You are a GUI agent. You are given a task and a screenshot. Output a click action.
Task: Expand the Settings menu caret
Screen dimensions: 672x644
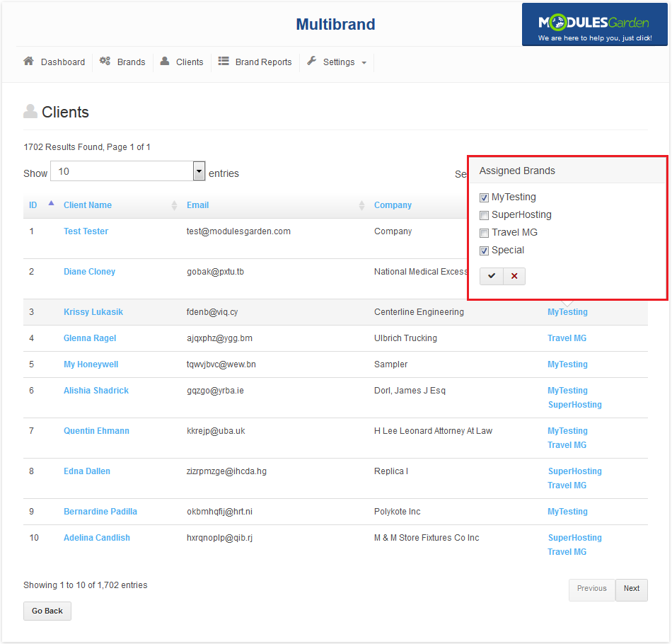pyautogui.click(x=364, y=63)
